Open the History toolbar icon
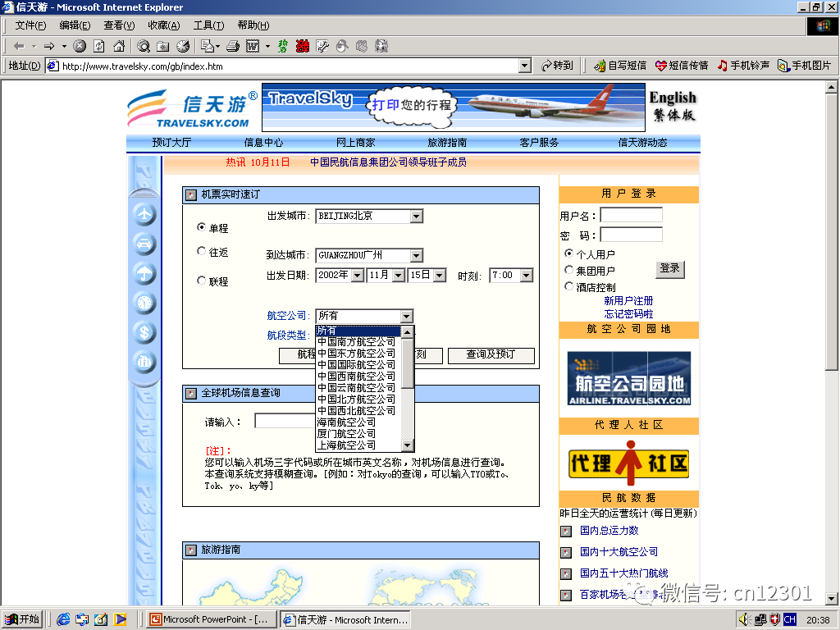The width and height of the screenshot is (840, 630). [x=183, y=46]
